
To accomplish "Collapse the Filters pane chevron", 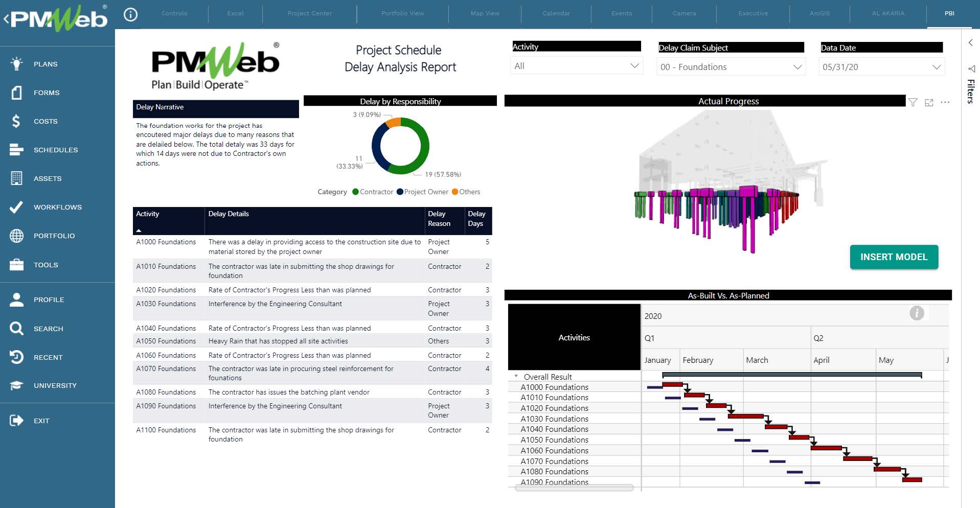I will pyautogui.click(x=970, y=43).
